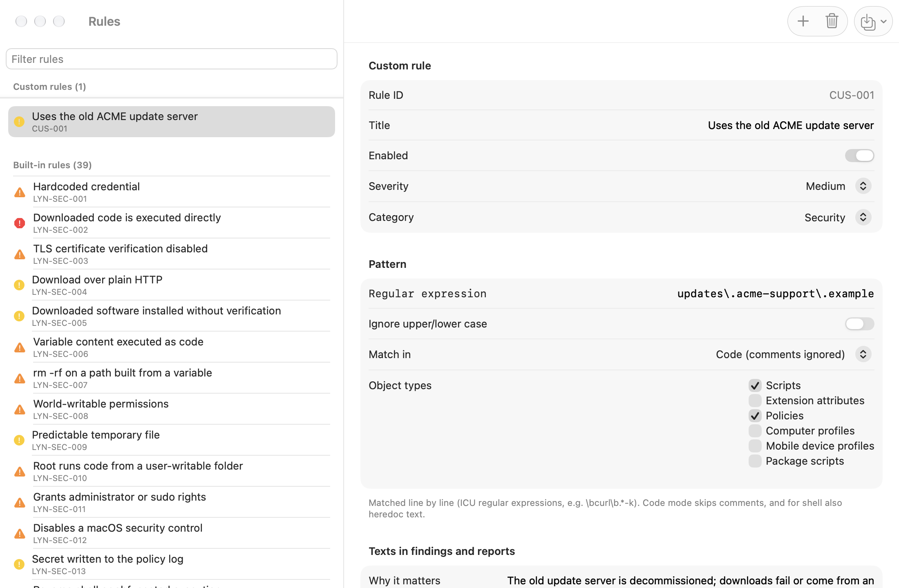The image size is (899, 588).
Task: Select the Downloaded code is executed directly rule
Action: 172,223
